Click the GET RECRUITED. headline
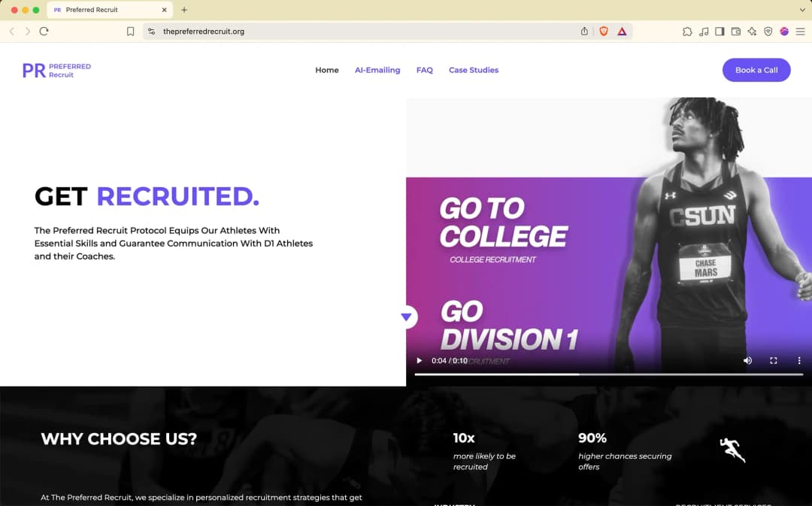Image resolution: width=812 pixels, height=506 pixels. 147,196
